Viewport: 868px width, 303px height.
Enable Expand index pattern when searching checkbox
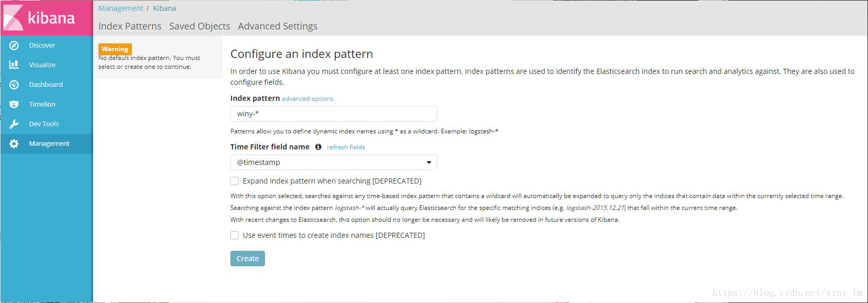(x=234, y=181)
